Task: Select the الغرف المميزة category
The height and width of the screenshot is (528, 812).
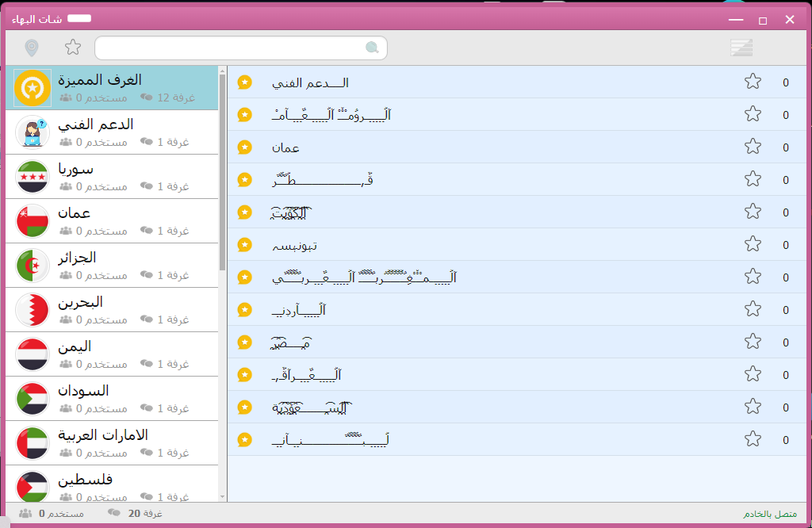Action: (112, 88)
